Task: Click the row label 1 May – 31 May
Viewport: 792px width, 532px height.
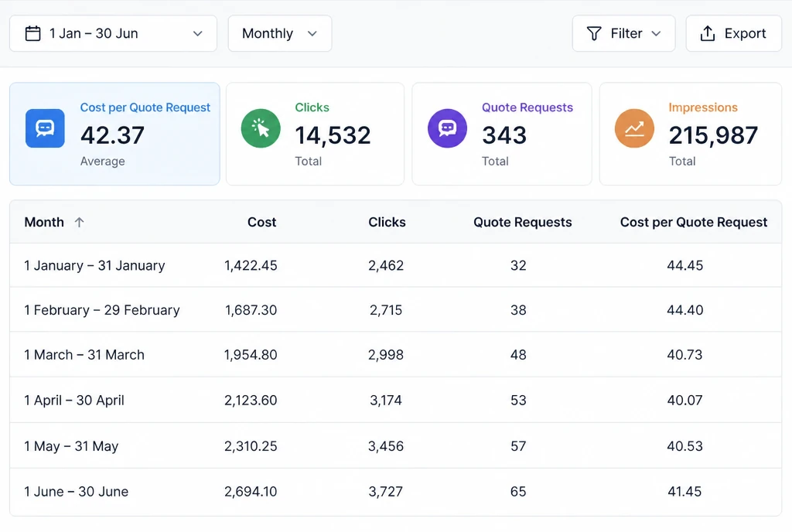Action: (71, 446)
